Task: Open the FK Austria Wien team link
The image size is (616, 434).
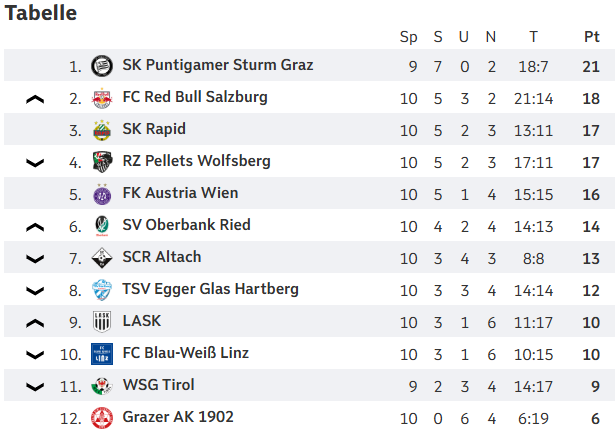Action: [x=180, y=193]
